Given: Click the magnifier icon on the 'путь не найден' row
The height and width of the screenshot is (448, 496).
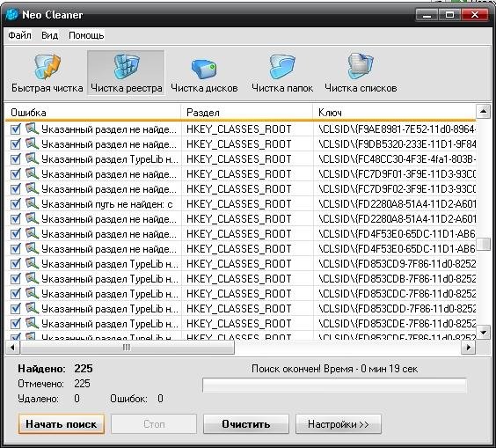Looking at the screenshot, I should [x=32, y=203].
